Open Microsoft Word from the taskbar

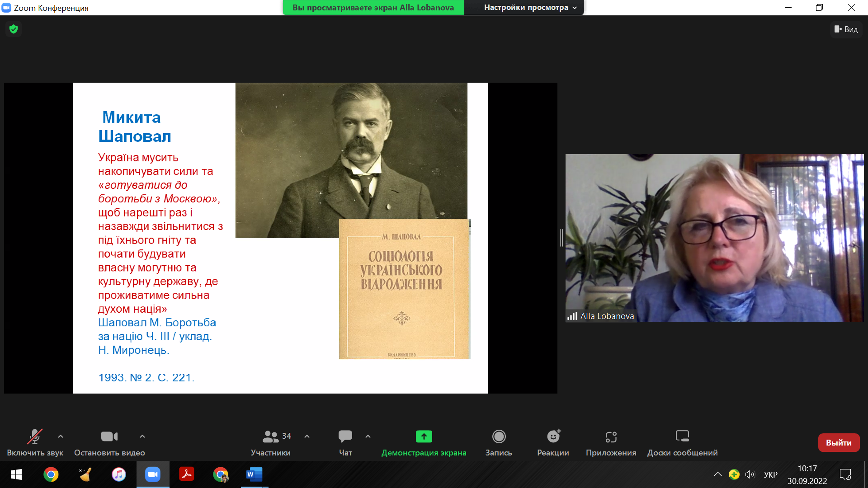point(255,474)
